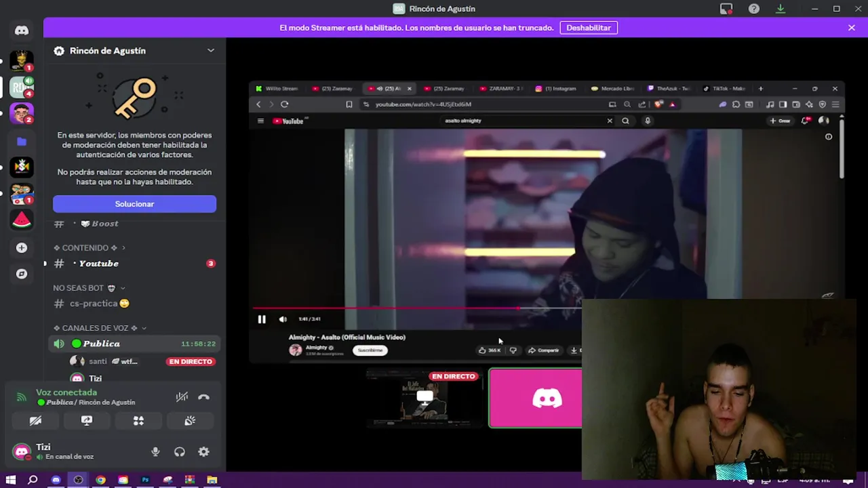Viewport: 868px width, 488px height.
Task: Open voice connection signal info icon
Action: [x=22, y=397]
